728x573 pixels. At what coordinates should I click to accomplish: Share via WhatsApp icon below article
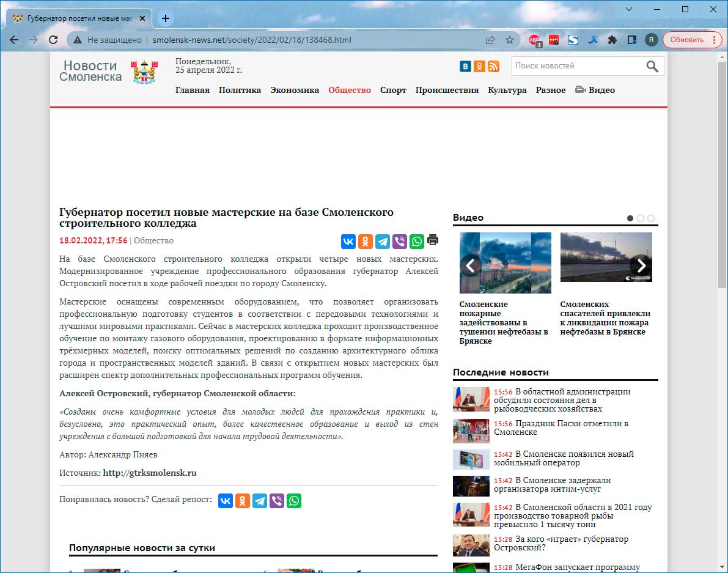tap(294, 501)
